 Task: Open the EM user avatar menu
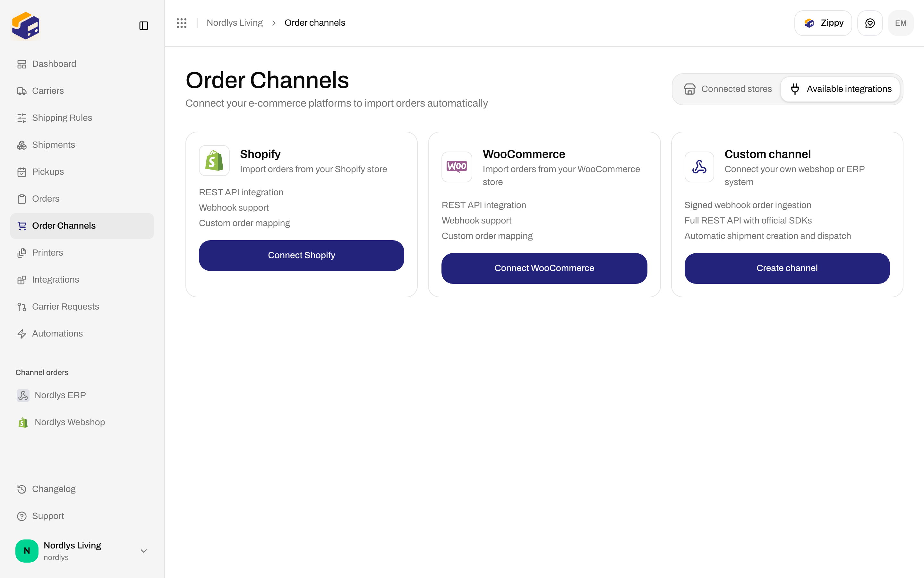pos(901,23)
